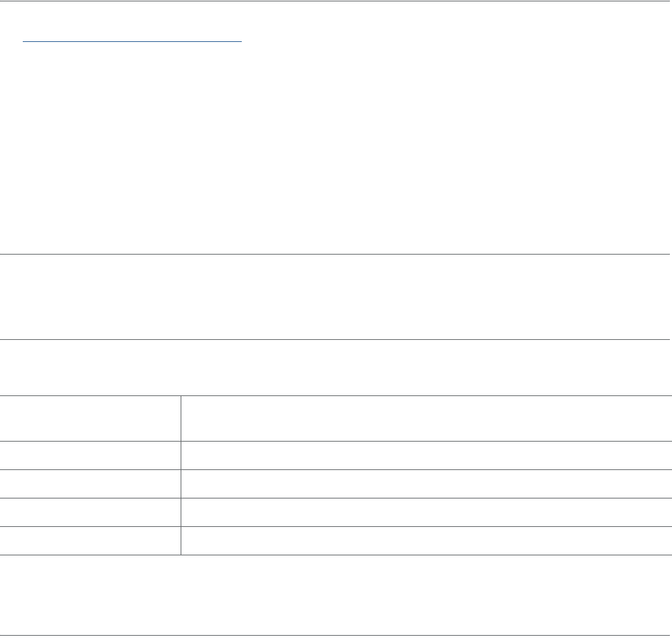Click the table's bottom border line
The height and width of the screenshot is (640, 672).
point(336,555)
